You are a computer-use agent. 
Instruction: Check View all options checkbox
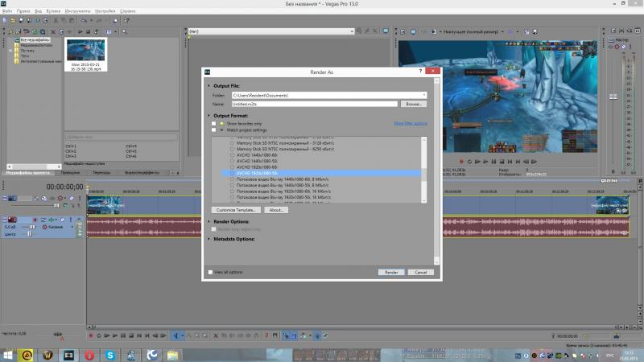(210, 272)
